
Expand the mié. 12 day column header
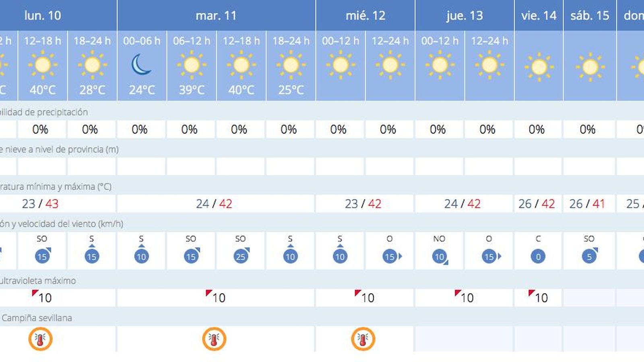pos(365,16)
